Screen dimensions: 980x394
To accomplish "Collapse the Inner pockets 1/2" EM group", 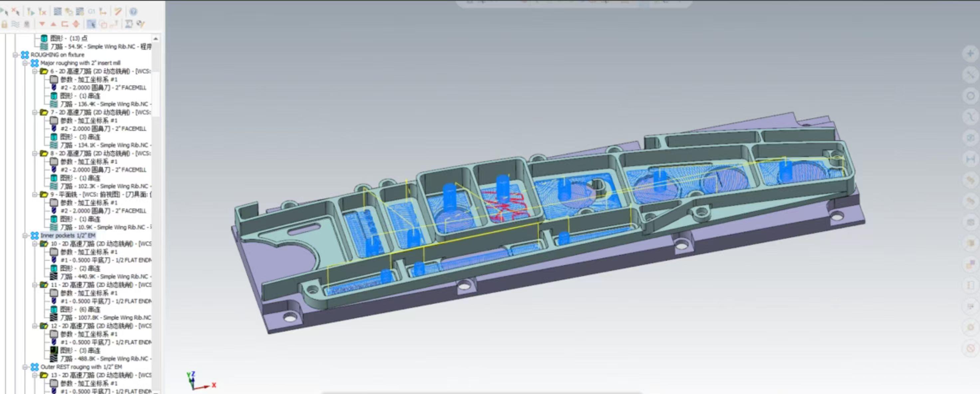I will pyautogui.click(x=25, y=236).
